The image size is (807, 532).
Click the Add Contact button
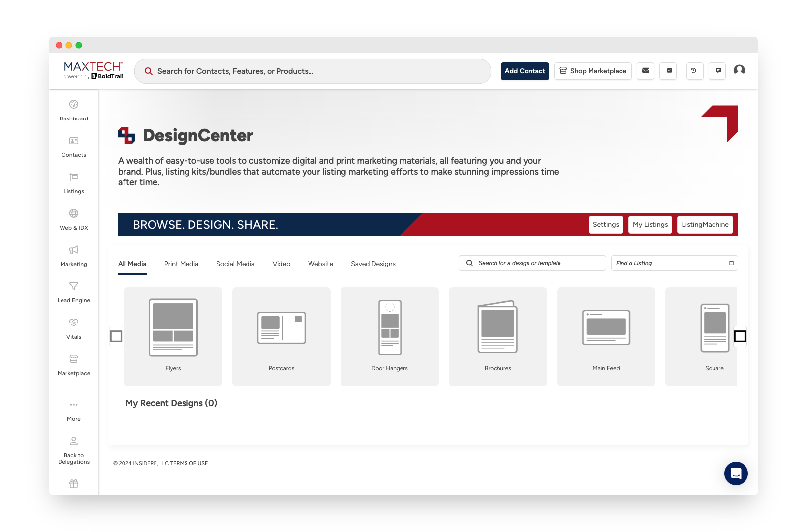(x=525, y=71)
